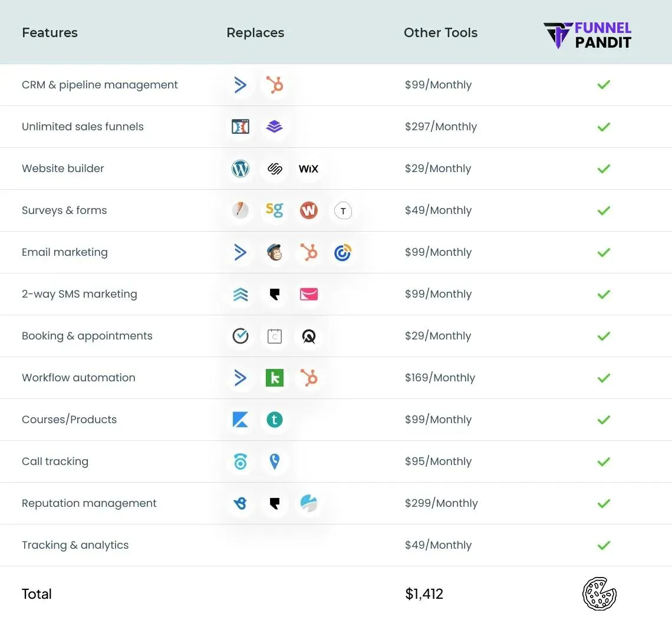
Task: Click the Kajabi icon in Courses/Products row
Action: click(x=241, y=420)
